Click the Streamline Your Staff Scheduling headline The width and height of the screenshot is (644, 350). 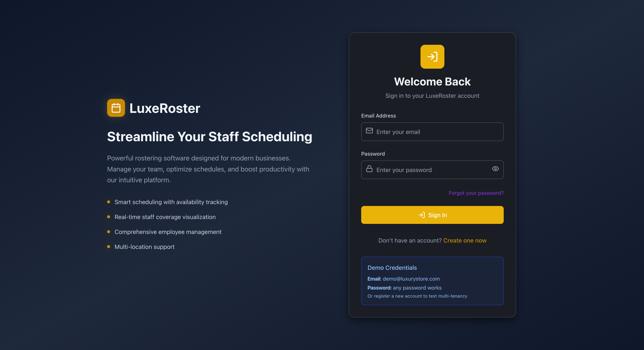pos(210,137)
